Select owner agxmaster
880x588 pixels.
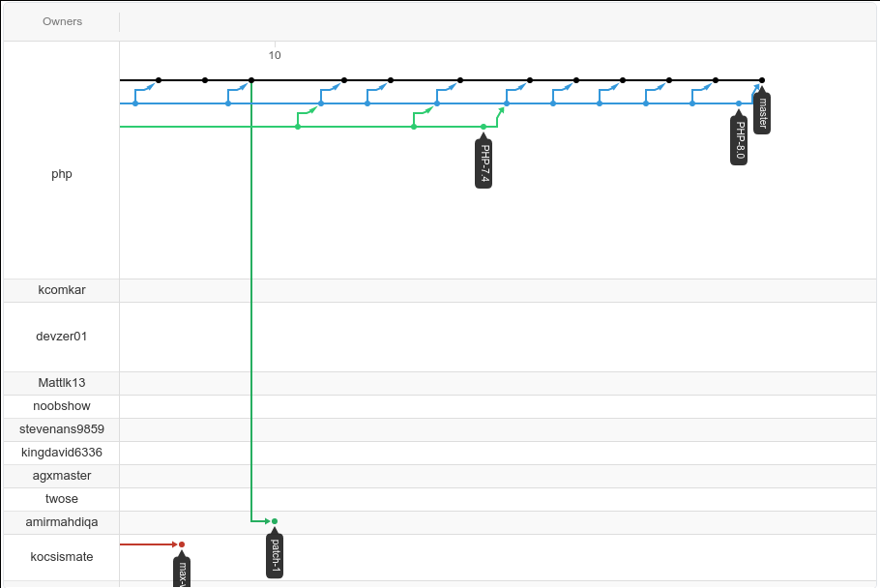pos(62,476)
